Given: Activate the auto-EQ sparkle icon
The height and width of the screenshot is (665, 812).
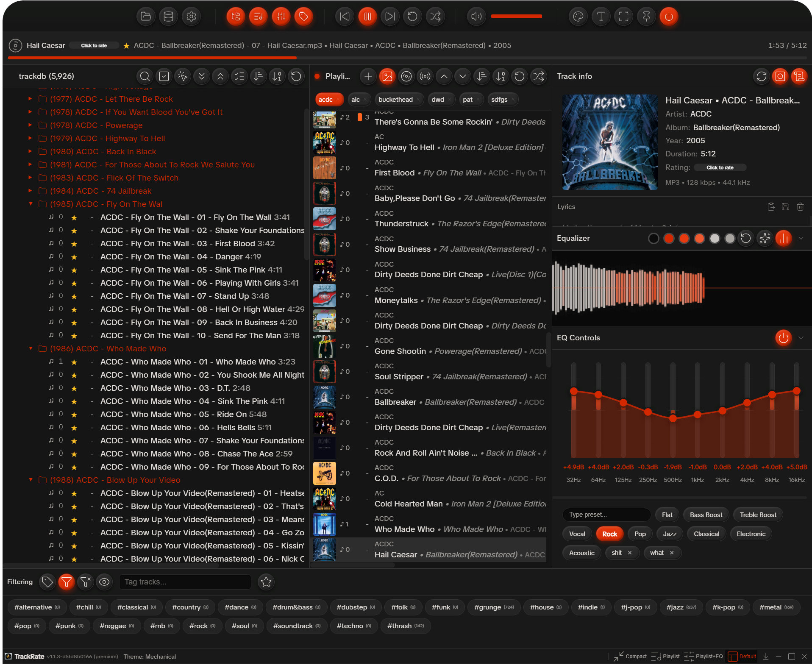Looking at the screenshot, I should [x=765, y=238].
